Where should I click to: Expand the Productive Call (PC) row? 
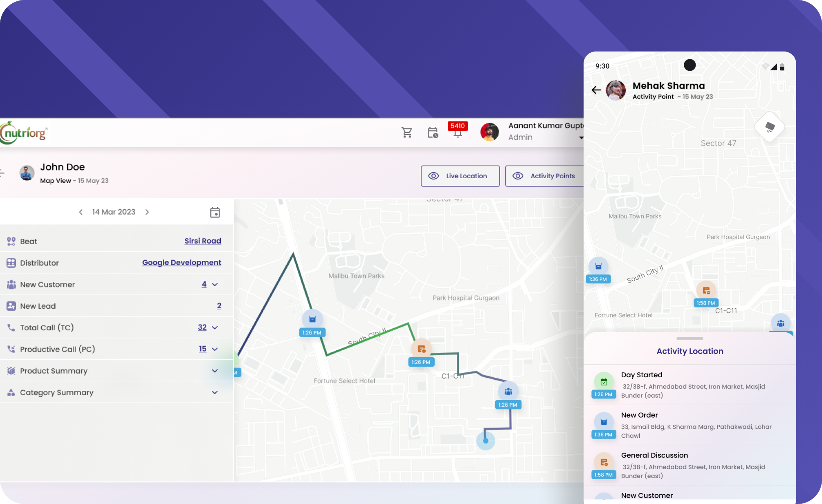coord(215,349)
